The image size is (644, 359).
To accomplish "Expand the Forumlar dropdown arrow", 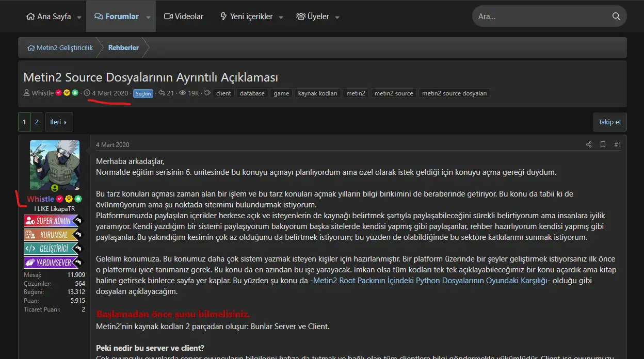I will coord(148,17).
